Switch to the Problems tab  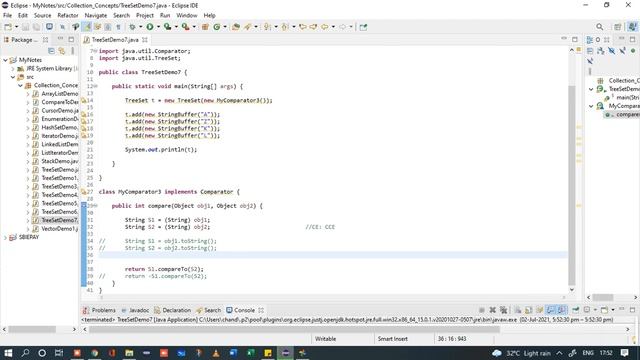(99, 310)
